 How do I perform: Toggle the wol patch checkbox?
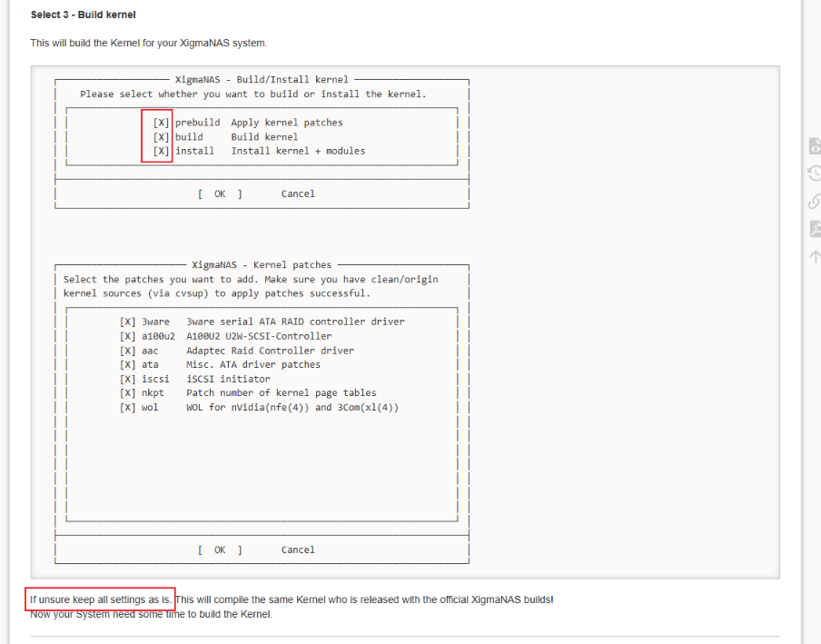point(128,407)
